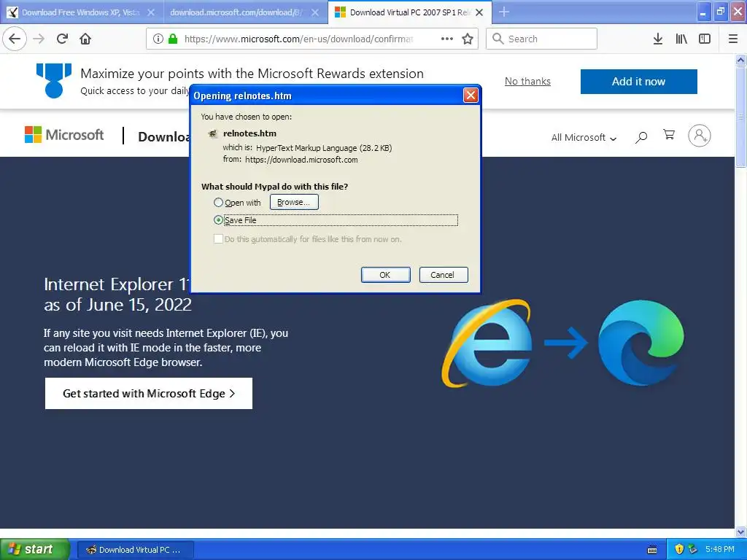Click Download Virtual PC taskbar button
The height and width of the screenshot is (560, 747).
point(135,550)
